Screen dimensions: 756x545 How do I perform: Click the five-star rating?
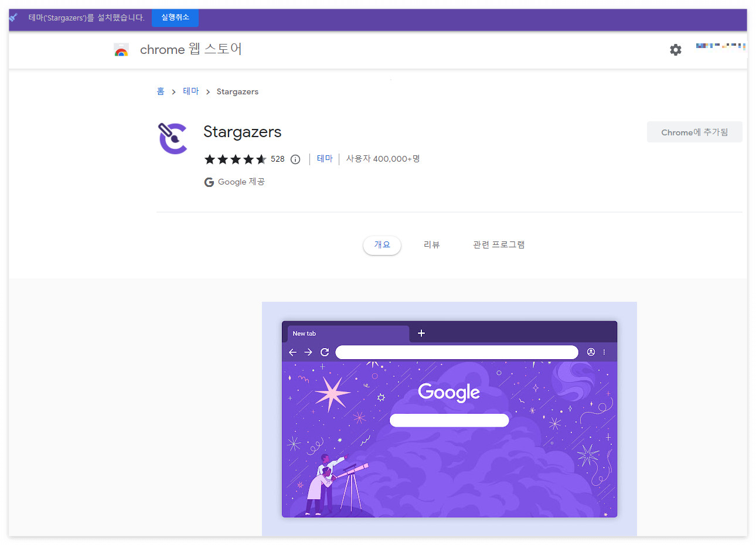tap(235, 159)
